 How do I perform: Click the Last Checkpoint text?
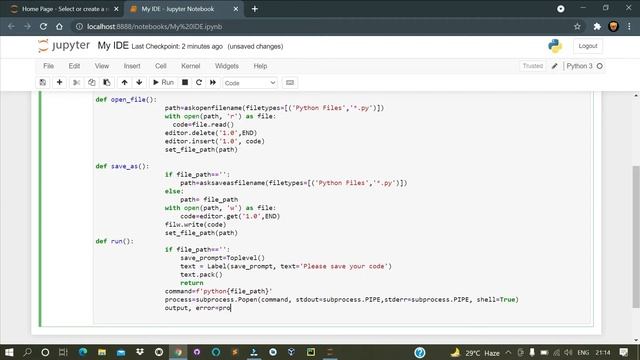[x=177, y=47]
